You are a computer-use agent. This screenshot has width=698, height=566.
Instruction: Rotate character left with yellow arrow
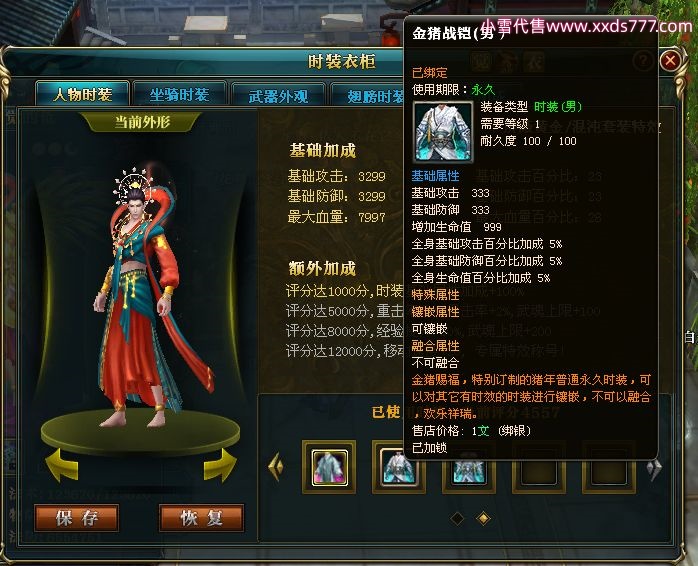(x=62, y=465)
